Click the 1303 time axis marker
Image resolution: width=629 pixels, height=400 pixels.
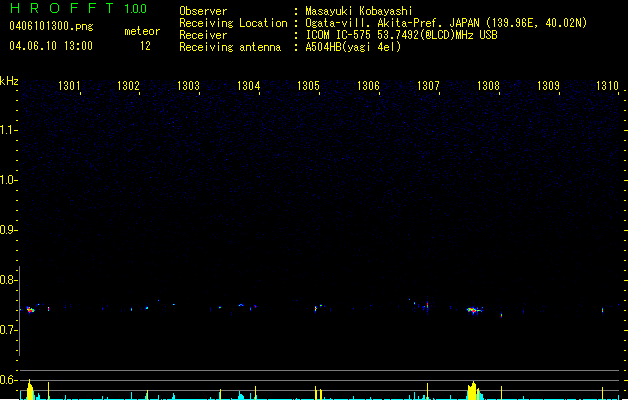click(188, 85)
